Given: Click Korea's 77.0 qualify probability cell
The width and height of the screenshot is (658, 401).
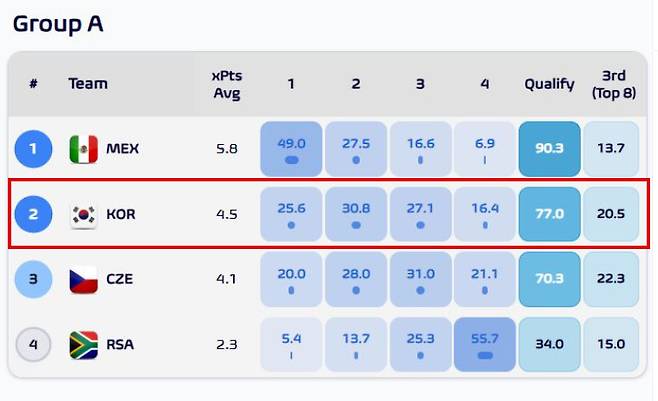Looking at the screenshot, I should pos(549,214).
